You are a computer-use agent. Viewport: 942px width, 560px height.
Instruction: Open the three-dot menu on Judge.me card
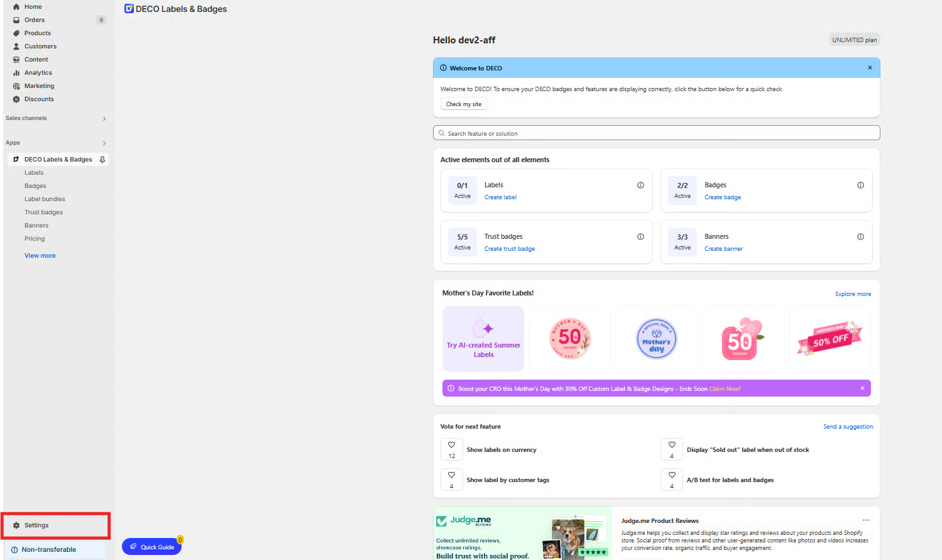pos(866,520)
